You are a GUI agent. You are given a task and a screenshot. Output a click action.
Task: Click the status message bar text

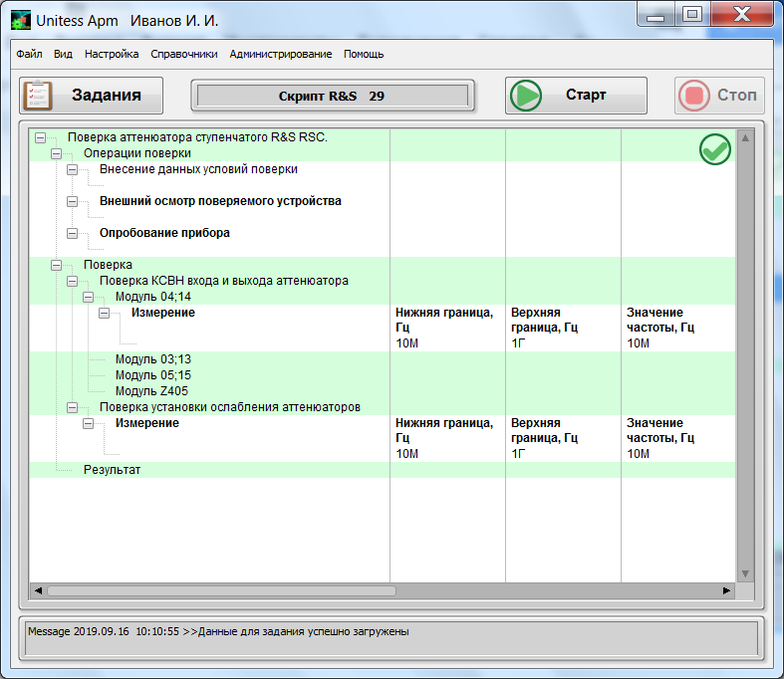coord(218,631)
